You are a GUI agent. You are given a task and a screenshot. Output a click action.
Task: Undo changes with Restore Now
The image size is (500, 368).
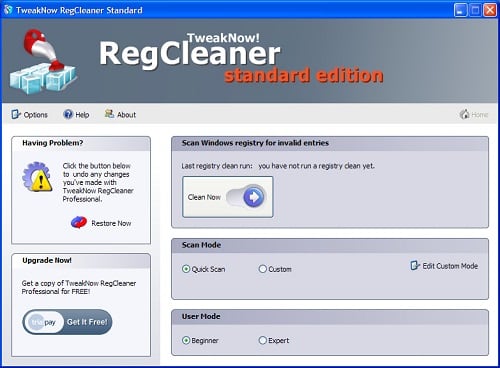click(x=101, y=223)
